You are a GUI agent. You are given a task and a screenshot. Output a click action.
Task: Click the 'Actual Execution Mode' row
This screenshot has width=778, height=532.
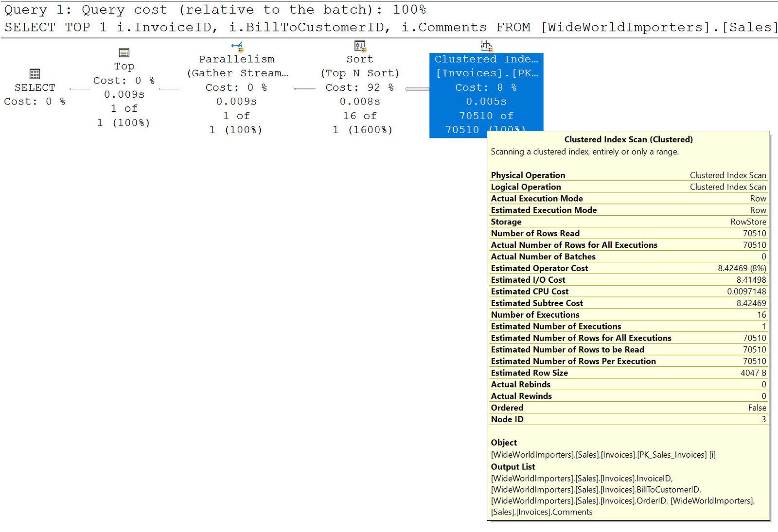click(628, 199)
